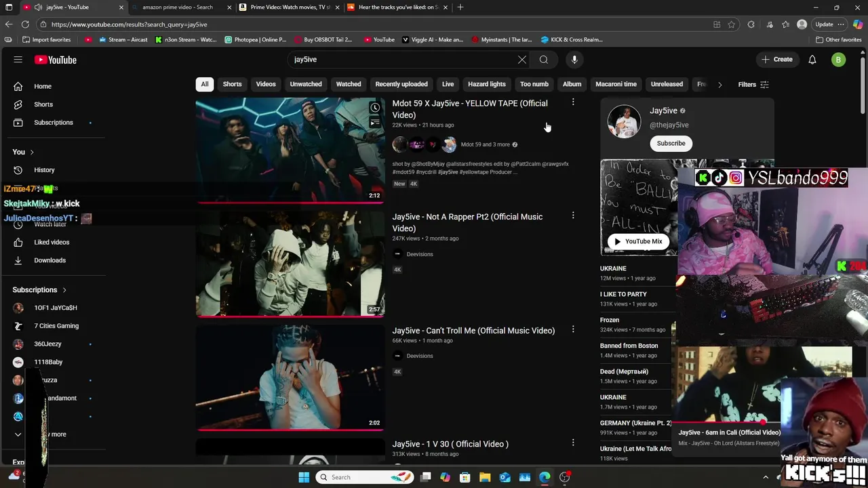Open Windows Start menu
868x488 pixels.
coord(304,477)
